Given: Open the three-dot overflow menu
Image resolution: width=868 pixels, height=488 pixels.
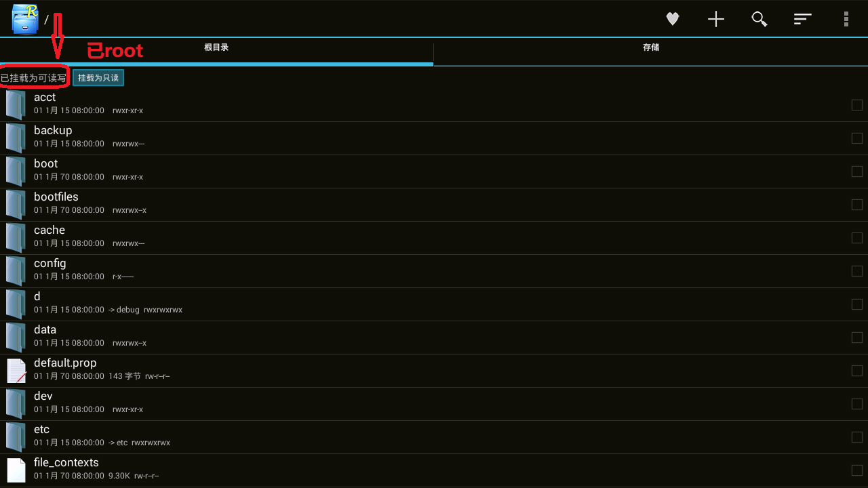Looking at the screenshot, I should (x=846, y=19).
